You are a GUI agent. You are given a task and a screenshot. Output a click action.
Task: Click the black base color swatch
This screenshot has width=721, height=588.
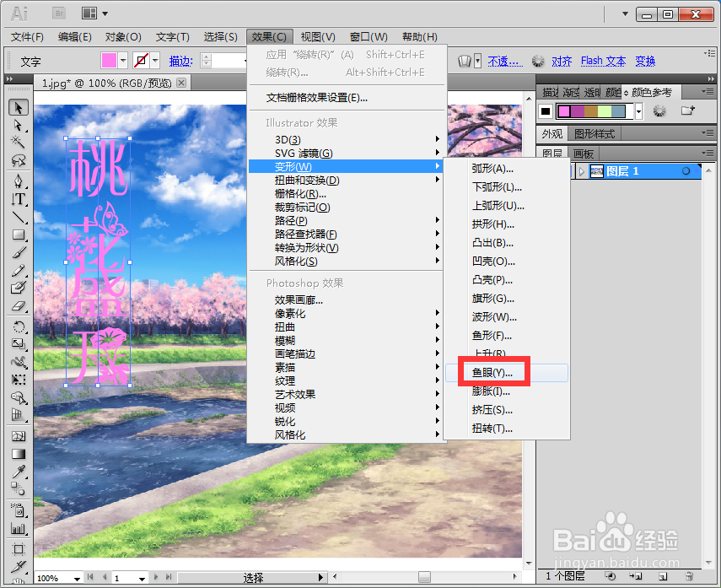(546, 111)
